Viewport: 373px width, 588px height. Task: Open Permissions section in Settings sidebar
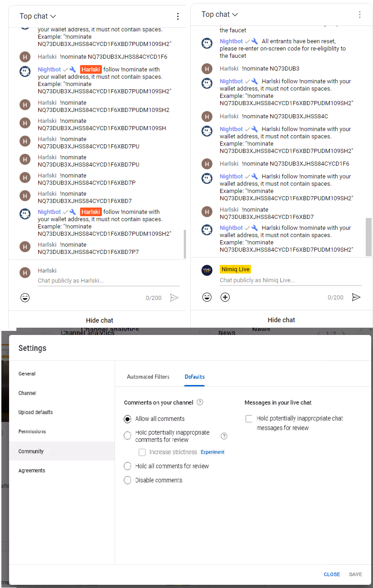pyautogui.click(x=32, y=431)
